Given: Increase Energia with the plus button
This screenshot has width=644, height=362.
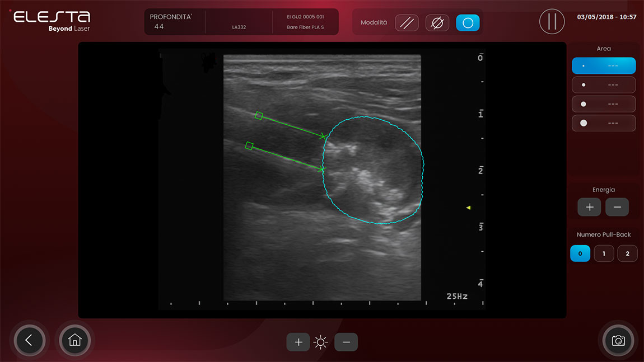Looking at the screenshot, I should pyautogui.click(x=589, y=207).
